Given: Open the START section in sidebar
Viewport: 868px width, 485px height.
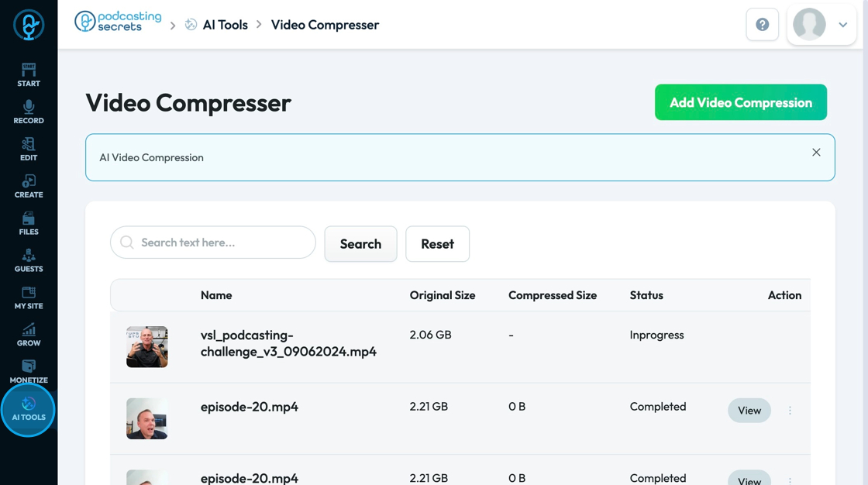Looking at the screenshot, I should click(x=29, y=74).
